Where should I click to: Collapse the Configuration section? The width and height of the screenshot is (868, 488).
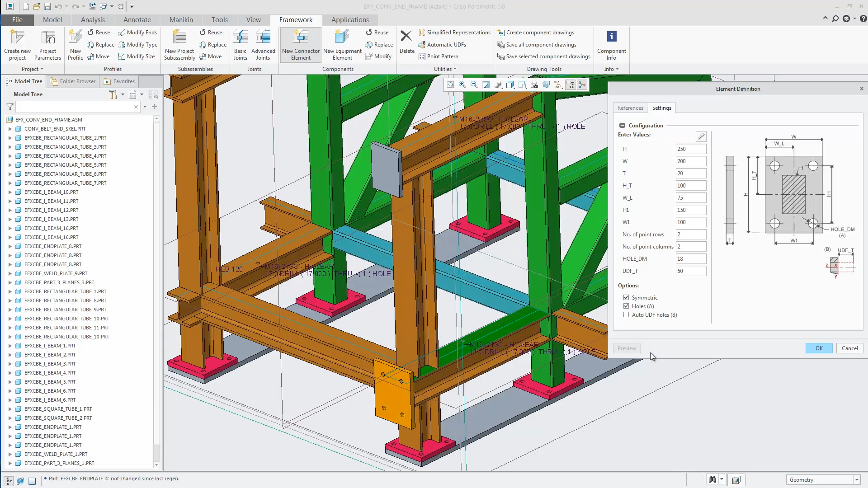click(622, 126)
